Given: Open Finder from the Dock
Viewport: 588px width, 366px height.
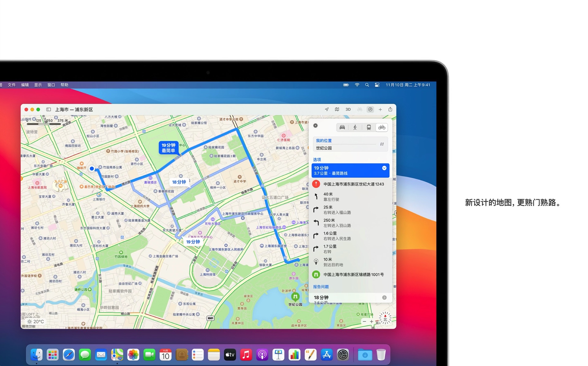Looking at the screenshot, I should pos(36,355).
